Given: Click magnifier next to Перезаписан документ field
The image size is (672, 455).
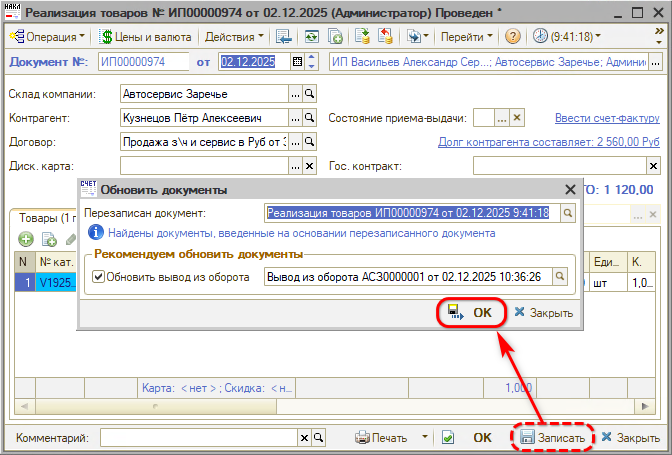Looking at the screenshot, I should point(567,213).
